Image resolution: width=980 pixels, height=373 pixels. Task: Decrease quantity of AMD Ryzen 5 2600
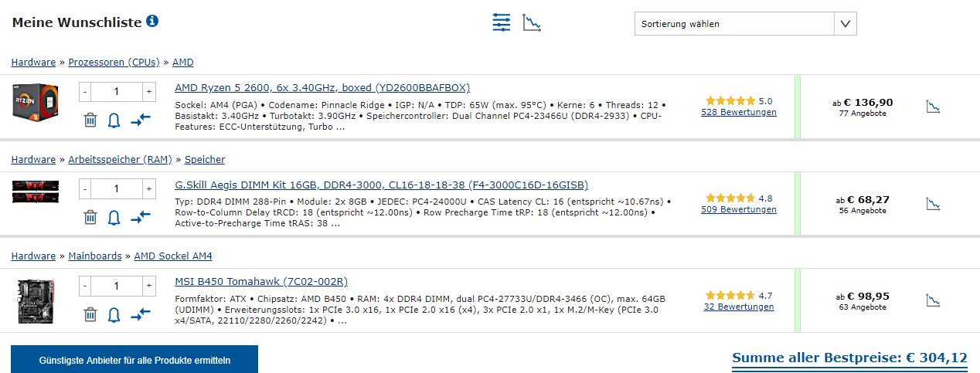pos(85,91)
